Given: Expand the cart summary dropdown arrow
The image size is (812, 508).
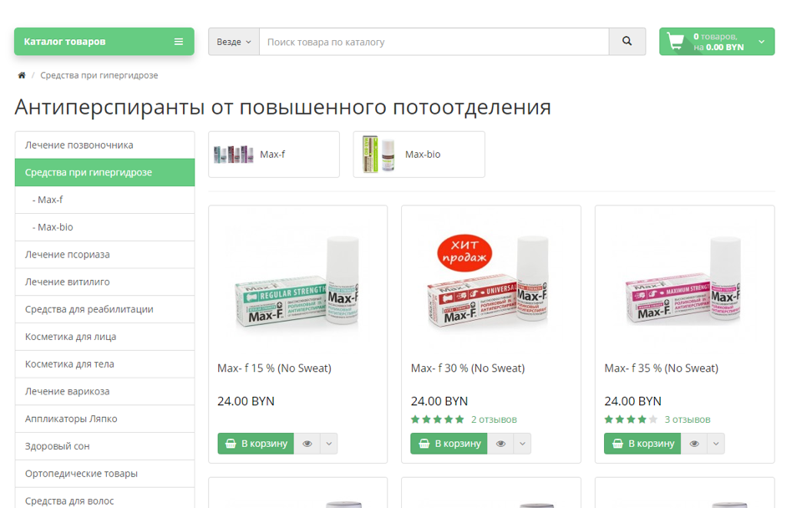Looking at the screenshot, I should pos(761,42).
